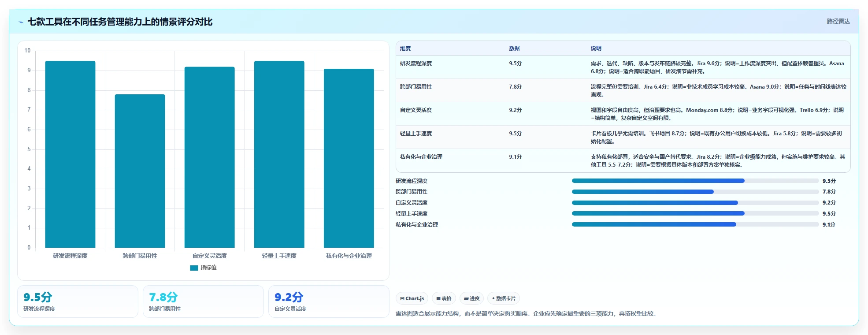Click the 私有化与企业治理 progress row label
This screenshot has width=868, height=335.
point(417,225)
